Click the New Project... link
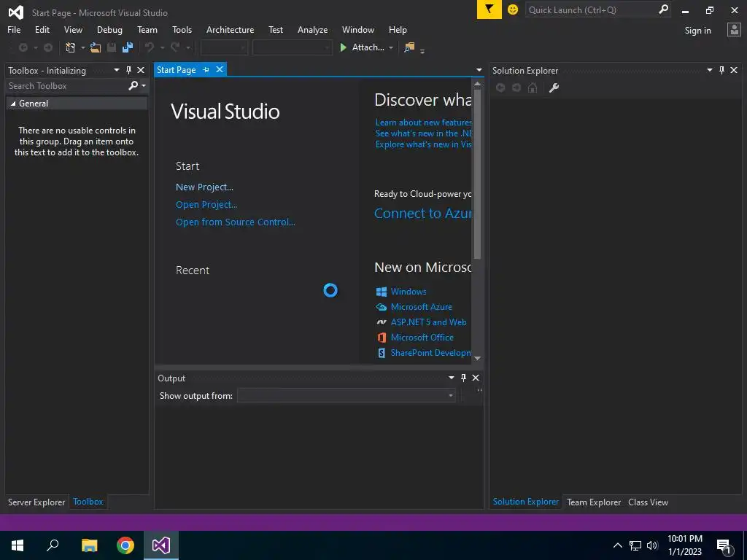The width and height of the screenshot is (747, 560). click(204, 187)
